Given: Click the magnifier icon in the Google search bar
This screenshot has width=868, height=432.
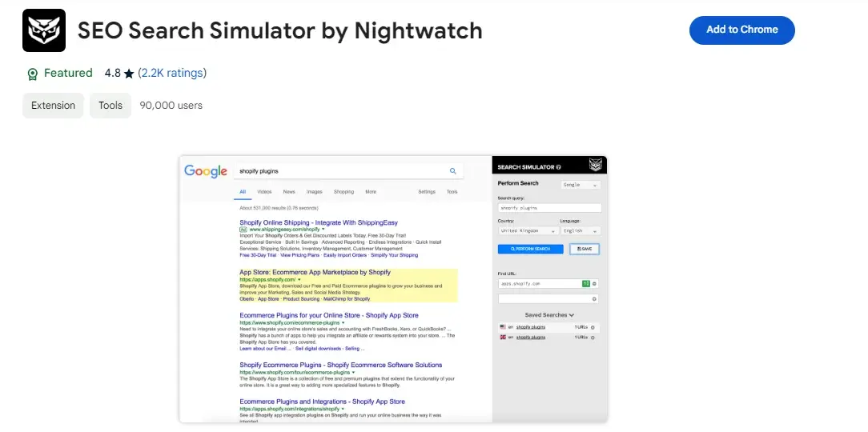Looking at the screenshot, I should pyautogui.click(x=453, y=171).
